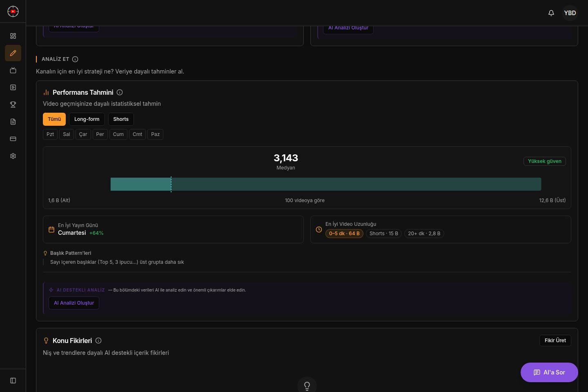Image resolution: width=588 pixels, height=392 pixels.
Task: Open the credit card billing icon in sidebar
Action: (13, 139)
